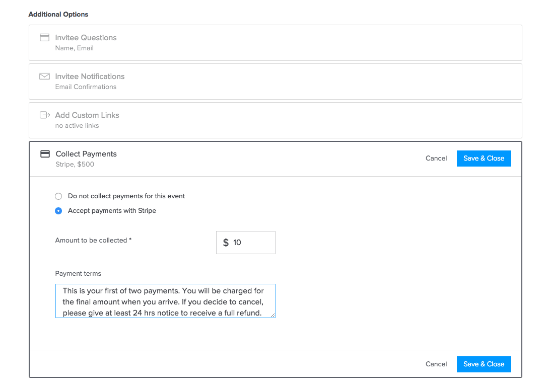Click the envelope icon beside Invitee Notifications
Viewport: 547px width, 392px height.
[x=44, y=76]
